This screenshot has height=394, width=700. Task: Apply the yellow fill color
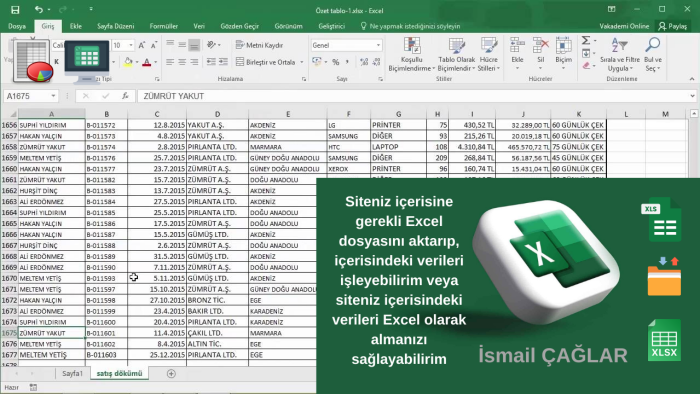128,62
